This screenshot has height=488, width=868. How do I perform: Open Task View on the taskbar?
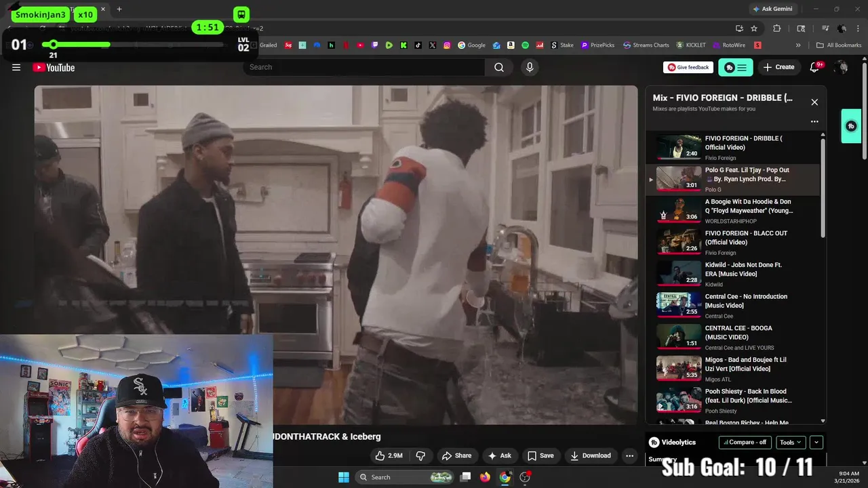pyautogui.click(x=465, y=477)
